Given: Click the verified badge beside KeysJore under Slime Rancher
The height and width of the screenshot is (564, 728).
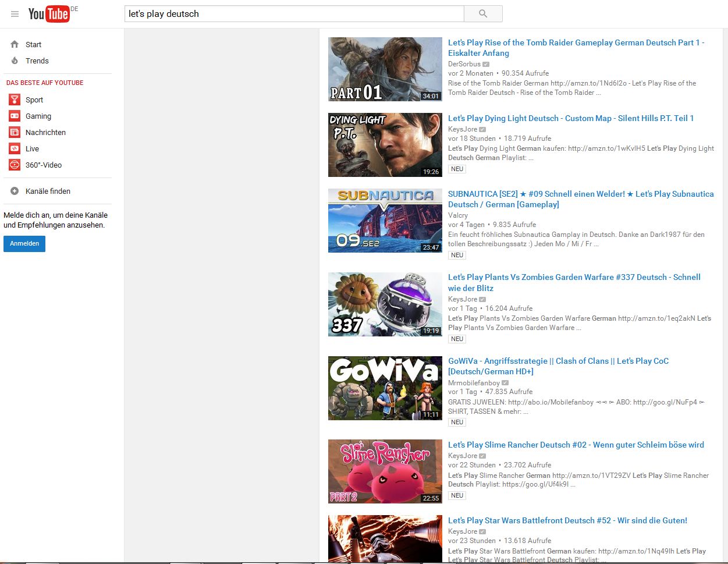Looking at the screenshot, I should pyautogui.click(x=482, y=456).
